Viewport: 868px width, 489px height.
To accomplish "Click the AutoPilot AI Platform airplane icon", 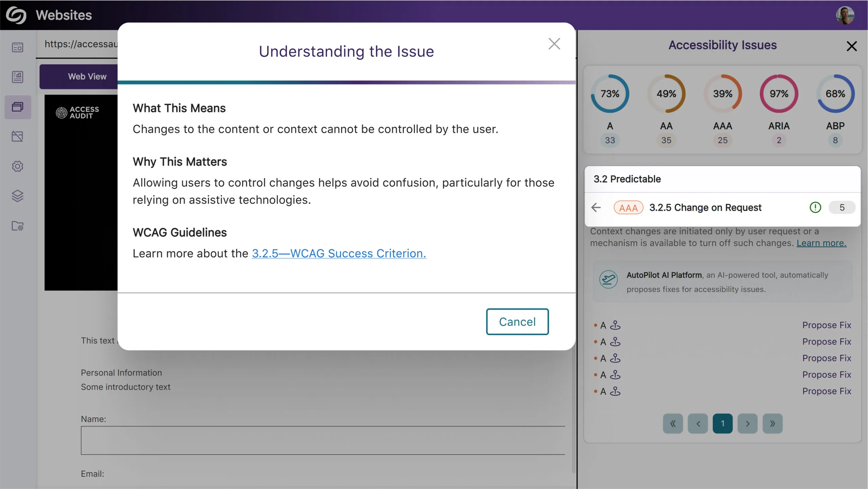I will coord(608,279).
